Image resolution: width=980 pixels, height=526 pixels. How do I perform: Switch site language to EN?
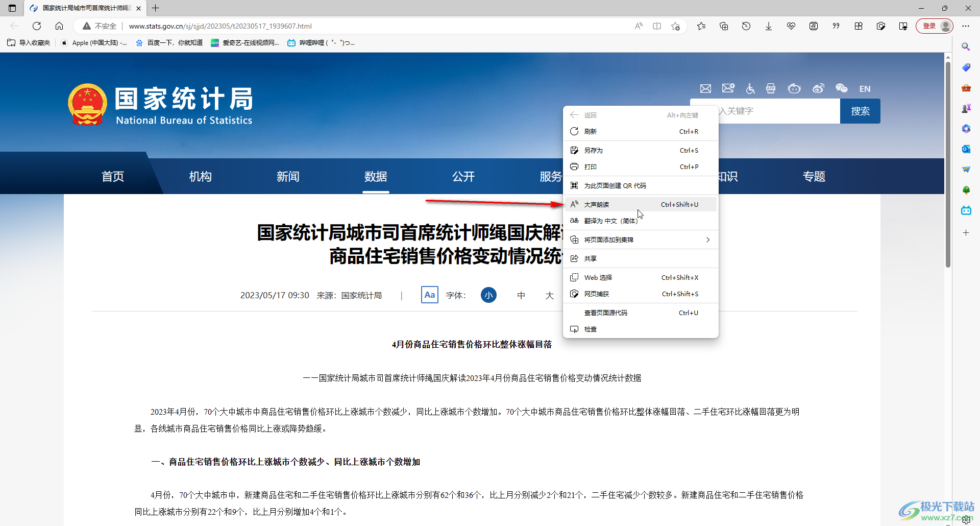coord(865,89)
